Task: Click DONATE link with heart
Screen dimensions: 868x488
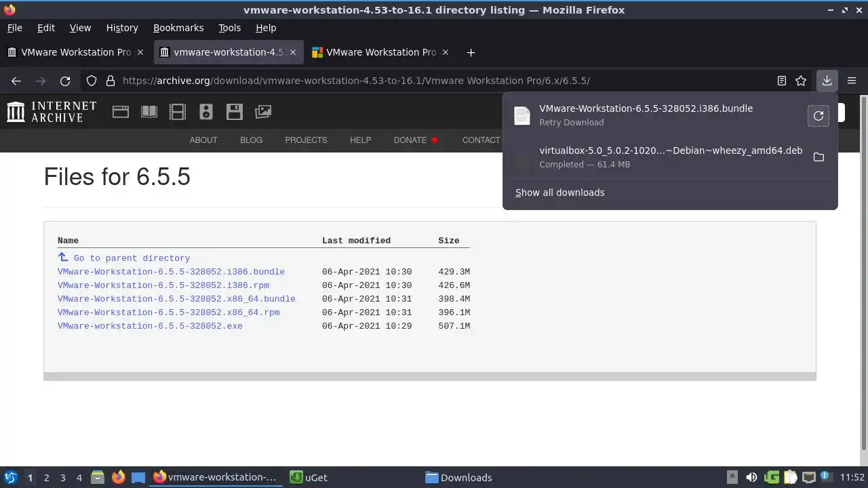Action: pyautogui.click(x=416, y=140)
